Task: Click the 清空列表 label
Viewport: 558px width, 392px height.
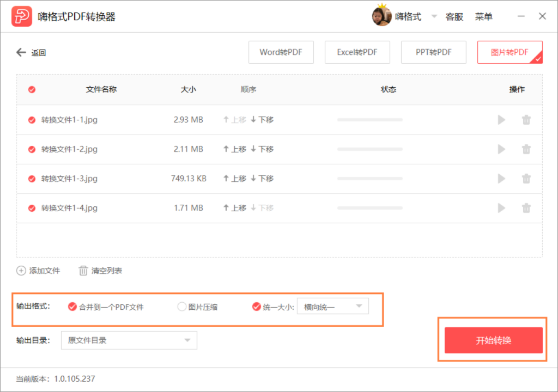Action: point(106,271)
